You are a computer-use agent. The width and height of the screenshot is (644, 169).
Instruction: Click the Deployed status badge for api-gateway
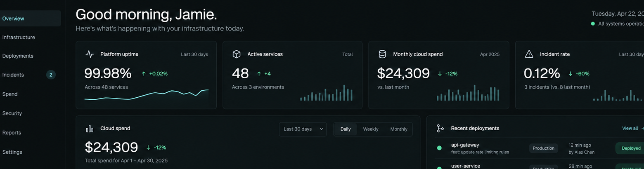tap(630, 148)
